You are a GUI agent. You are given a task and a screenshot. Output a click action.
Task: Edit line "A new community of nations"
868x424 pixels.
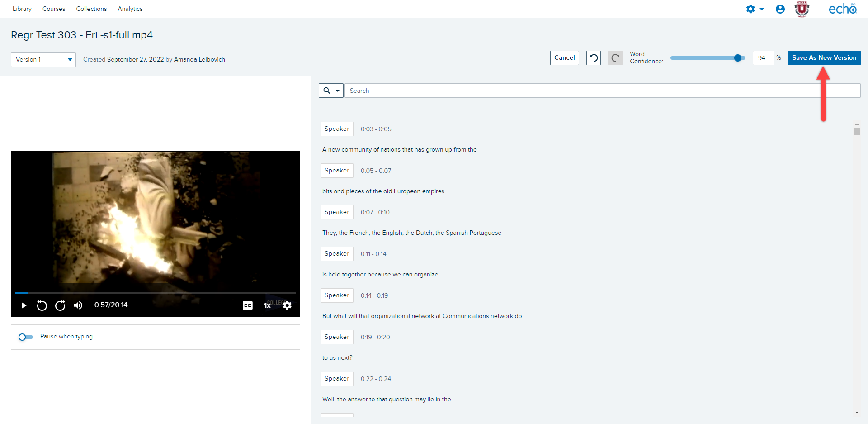coord(400,150)
